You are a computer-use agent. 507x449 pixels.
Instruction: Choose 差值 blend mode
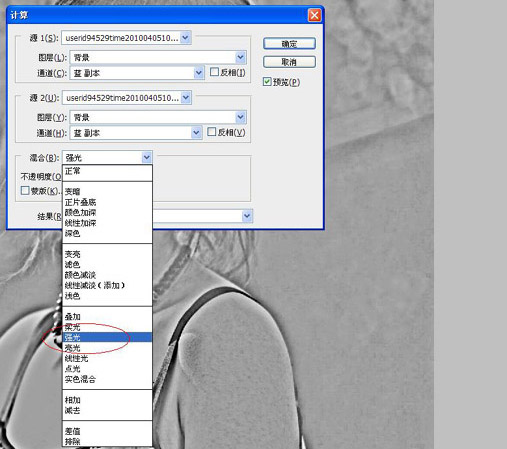coord(72,431)
